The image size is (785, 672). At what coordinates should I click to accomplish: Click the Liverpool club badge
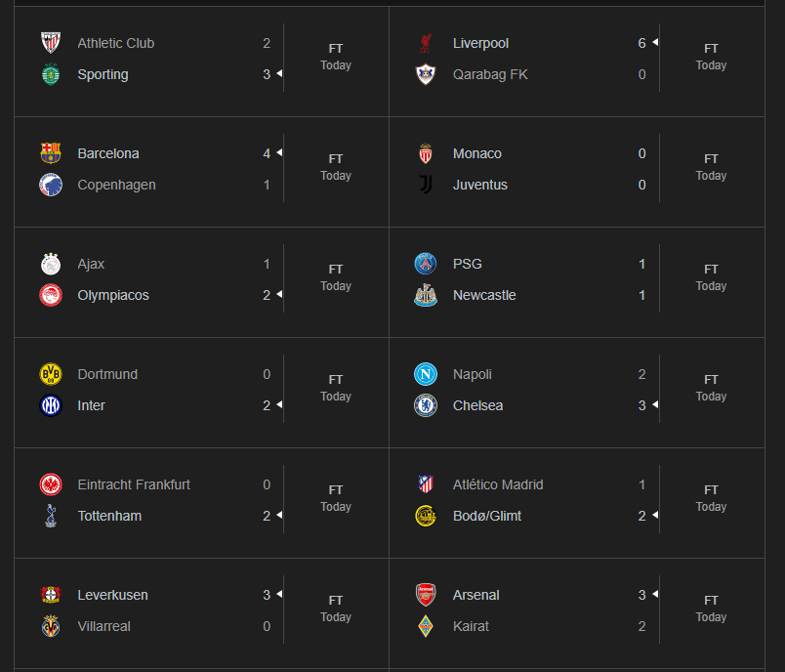426,43
